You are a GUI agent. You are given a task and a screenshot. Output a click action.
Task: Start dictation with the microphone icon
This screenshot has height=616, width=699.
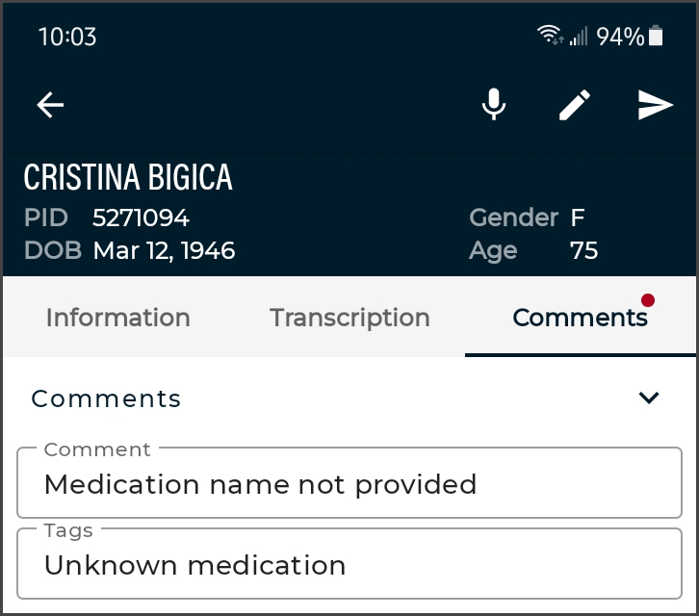pos(494,105)
